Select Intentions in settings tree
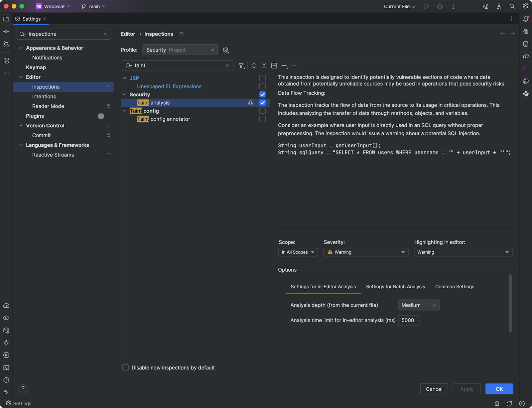The height and width of the screenshot is (408, 532). (x=44, y=96)
